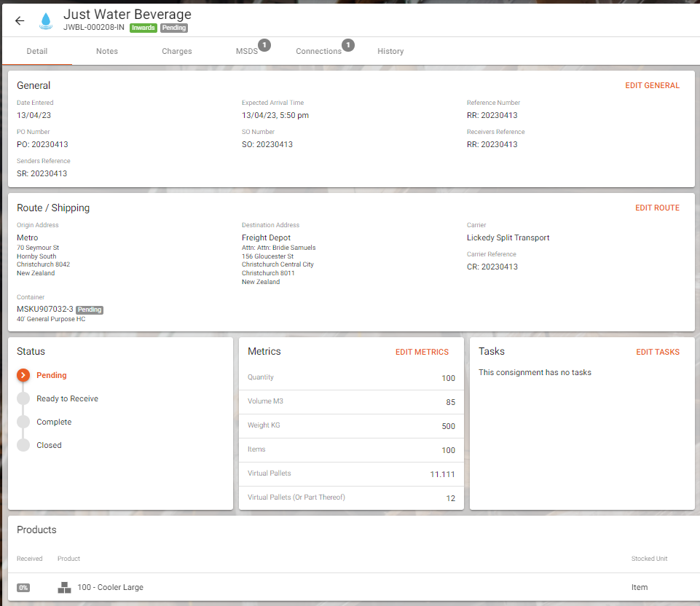Open the Detail tab
700x606 pixels.
click(x=37, y=51)
